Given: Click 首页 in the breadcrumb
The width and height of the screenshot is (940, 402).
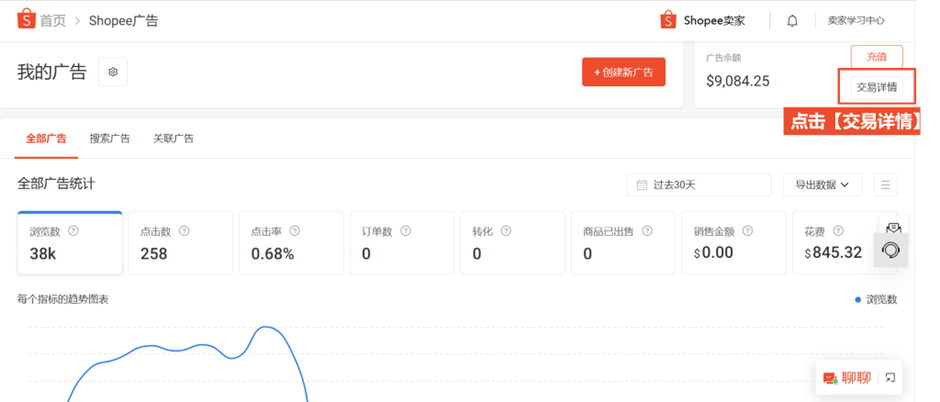Looking at the screenshot, I should point(53,21).
